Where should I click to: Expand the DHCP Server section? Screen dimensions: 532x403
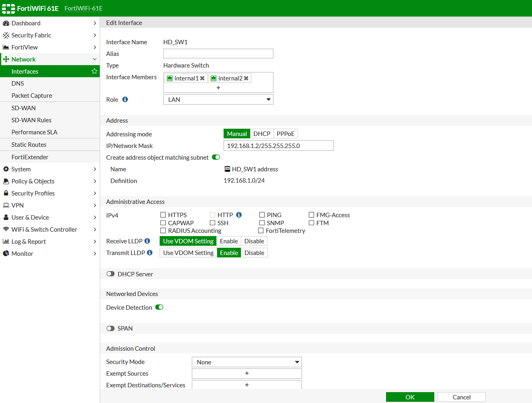111,273
